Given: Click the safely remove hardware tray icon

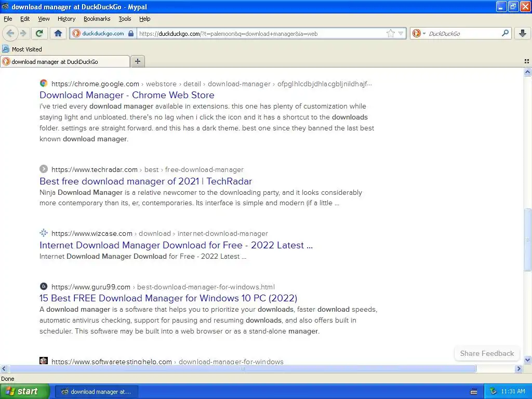Looking at the screenshot, I should pyautogui.click(x=493, y=391).
